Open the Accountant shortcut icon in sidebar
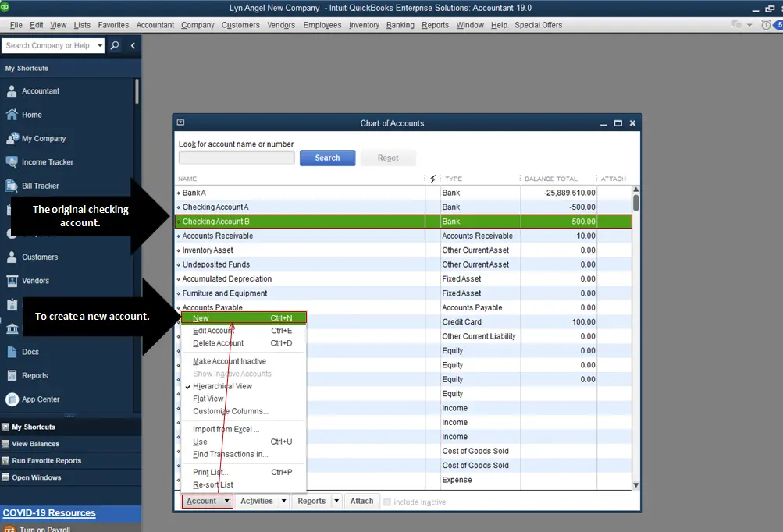783x532 pixels. tap(12, 90)
